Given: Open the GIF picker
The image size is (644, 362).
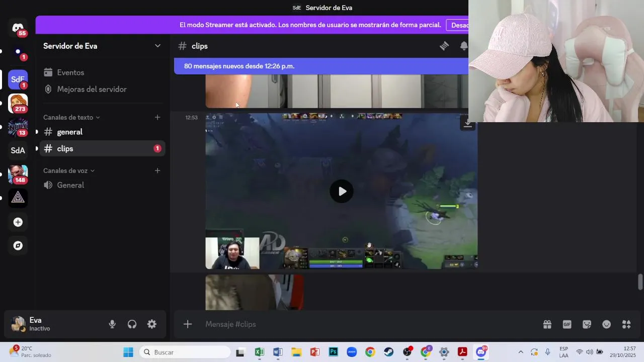Looking at the screenshot, I should click(567, 324).
